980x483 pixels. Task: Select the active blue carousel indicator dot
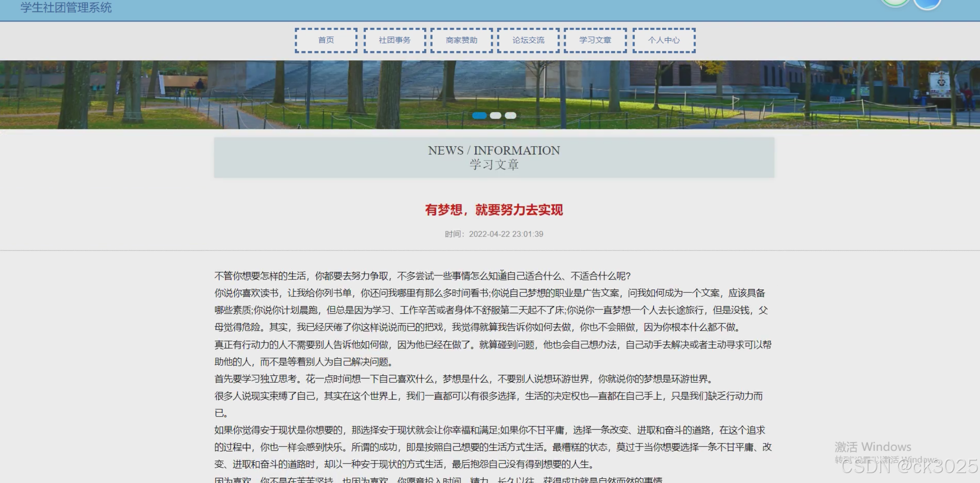click(479, 115)
